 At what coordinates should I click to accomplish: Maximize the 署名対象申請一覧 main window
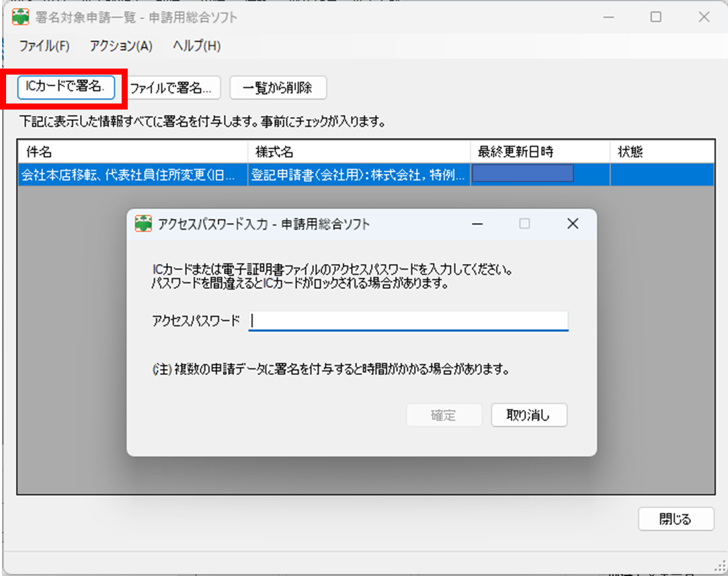click(x=655, y=17)
